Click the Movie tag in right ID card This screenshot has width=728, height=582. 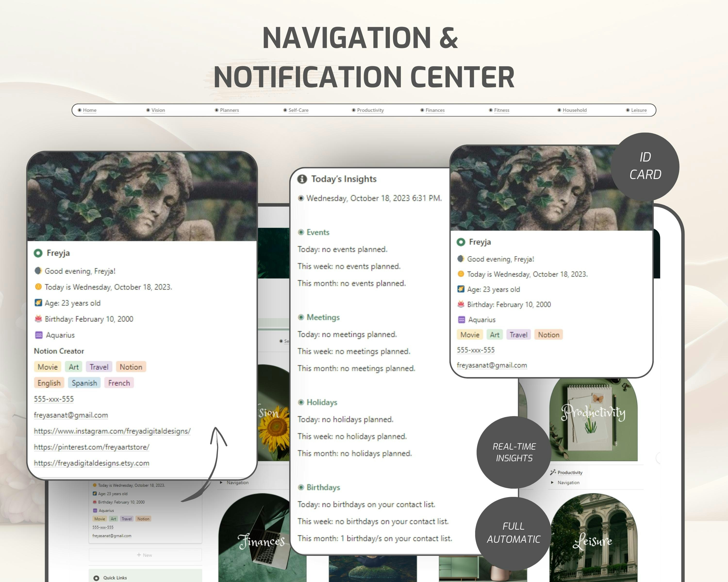470,335
